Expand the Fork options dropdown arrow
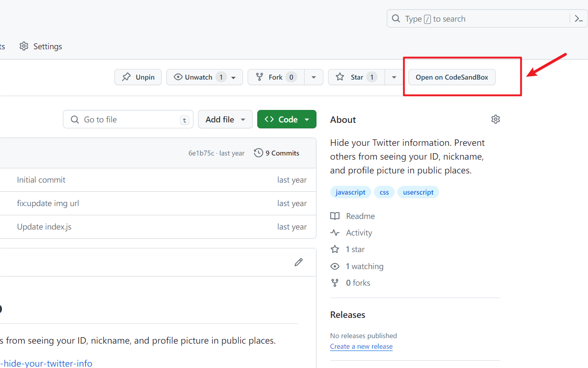The height and width of the screenshot is (368, 588). click(314, 77)
